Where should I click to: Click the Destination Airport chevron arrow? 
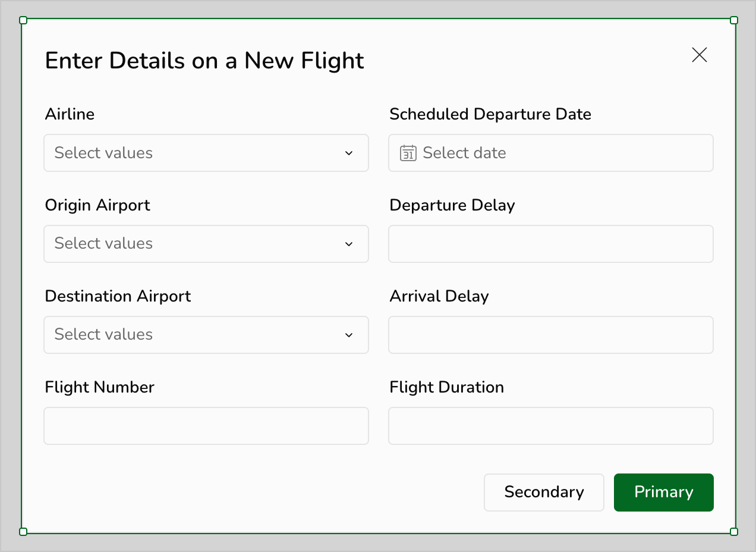[x=349, y=335]
